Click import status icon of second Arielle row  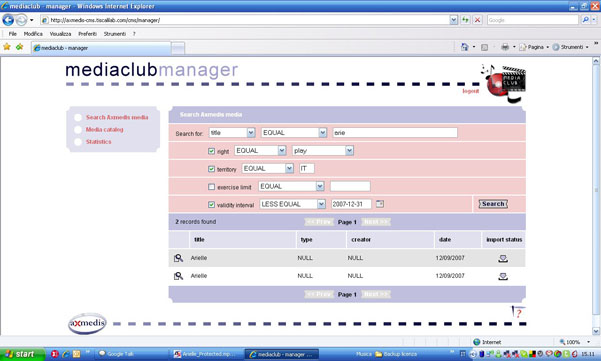point(503,276)
